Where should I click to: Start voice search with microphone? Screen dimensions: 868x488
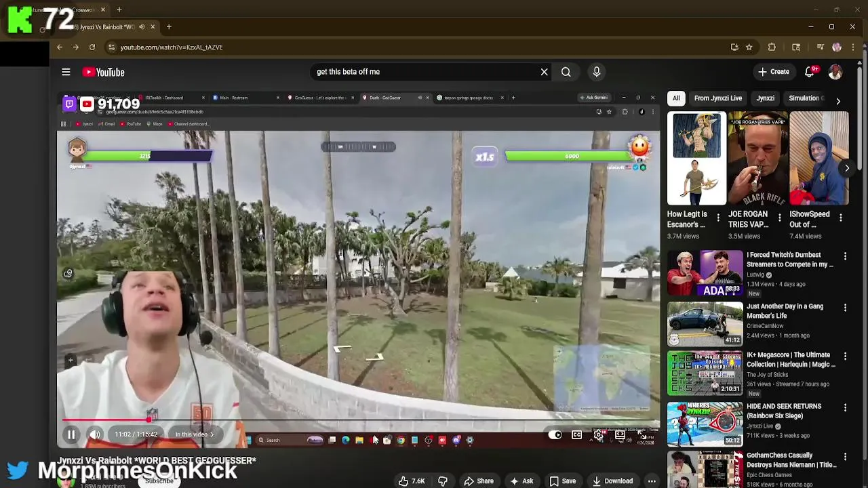tap(597, 72)
